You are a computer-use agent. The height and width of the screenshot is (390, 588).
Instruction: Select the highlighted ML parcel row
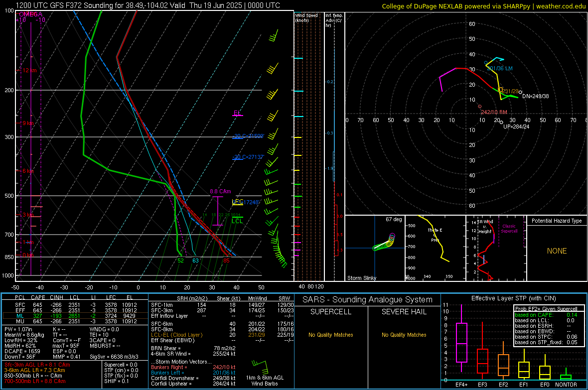point(75,316)
